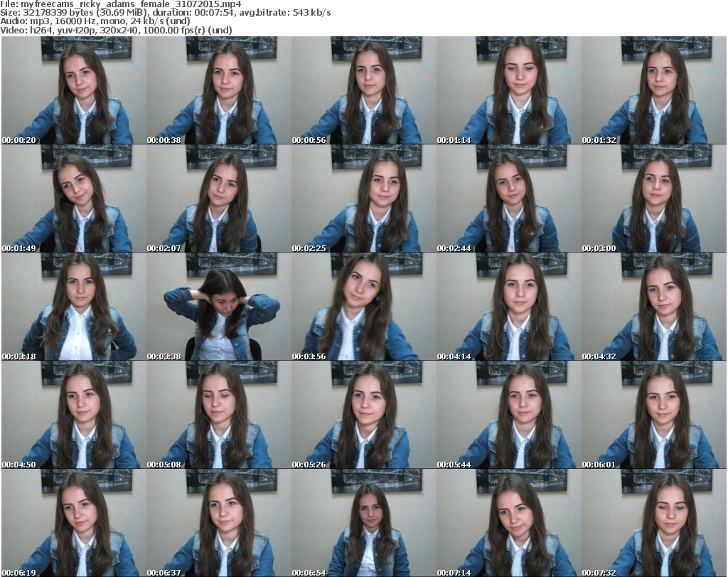Choose the thumbnail frame stamped 00:05:26
Image resolution: width=728 pixels, height=577 pixels.
[364, 415]
